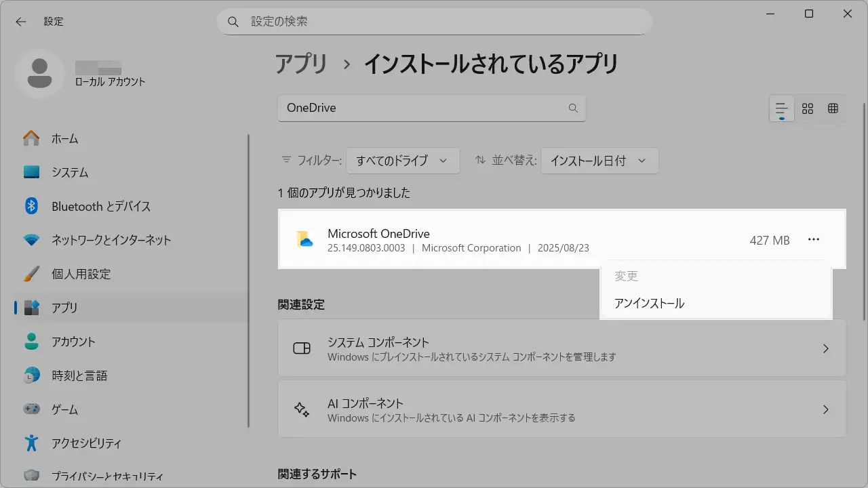The width and height of the screenshot is (868, 488).
Task: Open the three-dot menu for Microsoft OneDrive
Action: click(x=814, y=239)
